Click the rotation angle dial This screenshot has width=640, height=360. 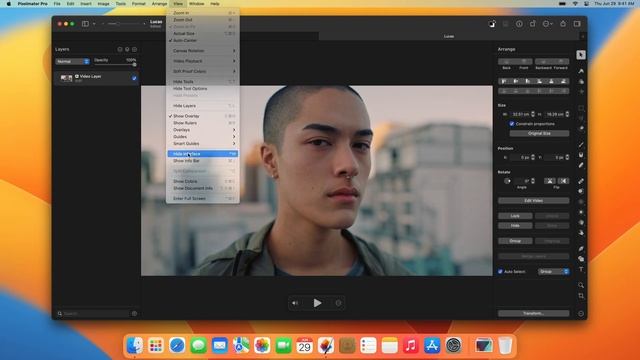[x=507, y=181]
